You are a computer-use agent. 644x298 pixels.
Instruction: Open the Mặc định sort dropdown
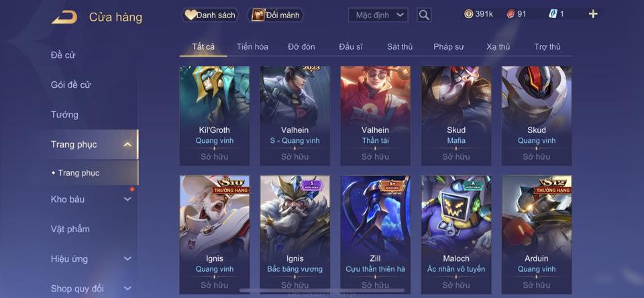click(x=378, y=15)
